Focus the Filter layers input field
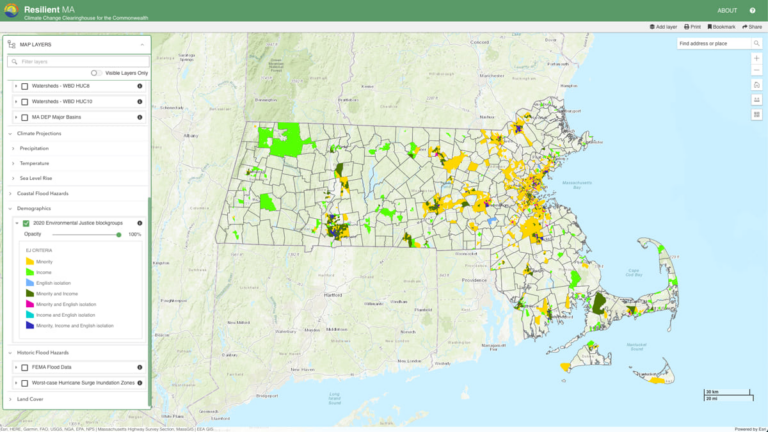This screenshot has width=768, height=432. click(78, 62)
